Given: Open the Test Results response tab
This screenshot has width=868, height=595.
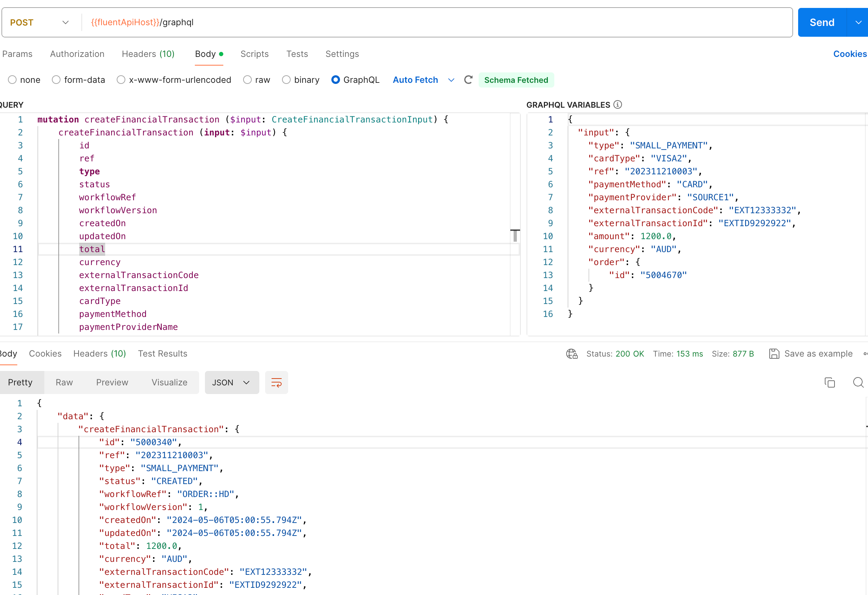Looking at the screenshot, I should [162, 354].
